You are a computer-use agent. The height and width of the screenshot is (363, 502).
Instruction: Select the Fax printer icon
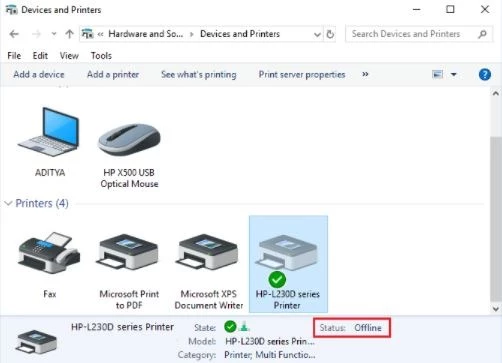tap(49, 252)
